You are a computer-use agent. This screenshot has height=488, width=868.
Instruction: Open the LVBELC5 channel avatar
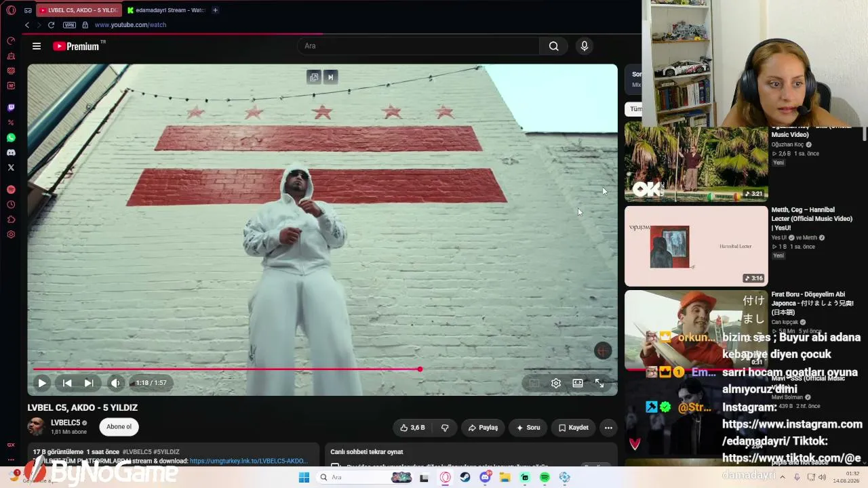pyautogui.click(x=37, y=427)
